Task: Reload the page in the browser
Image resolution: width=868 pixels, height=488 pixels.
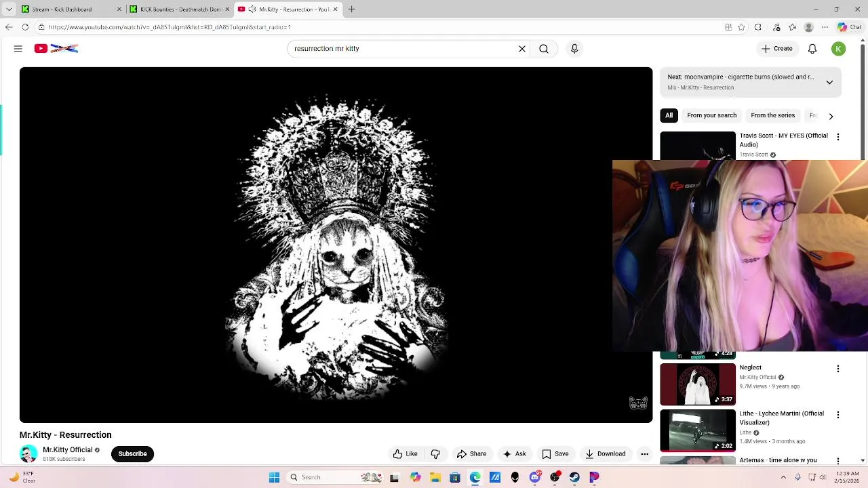Action: point(25,27)
